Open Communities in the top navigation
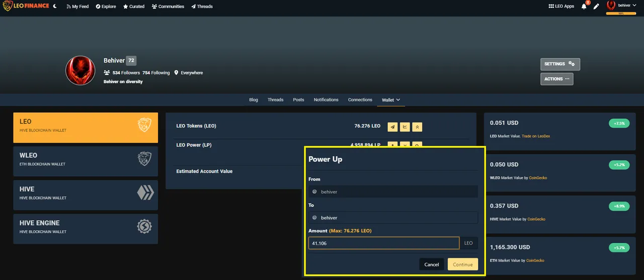The width and height of the screenshot is (644, 280). click(168, 7)
